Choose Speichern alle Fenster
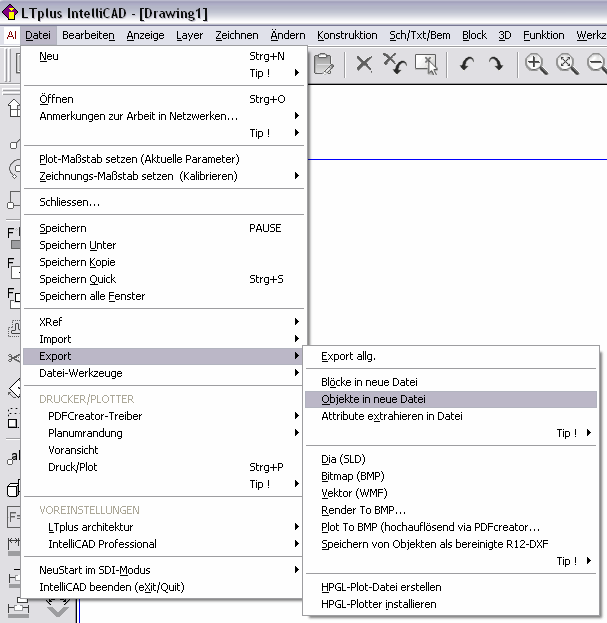Image resolution: width=607 pixels, height=623 pixels. 164,296
